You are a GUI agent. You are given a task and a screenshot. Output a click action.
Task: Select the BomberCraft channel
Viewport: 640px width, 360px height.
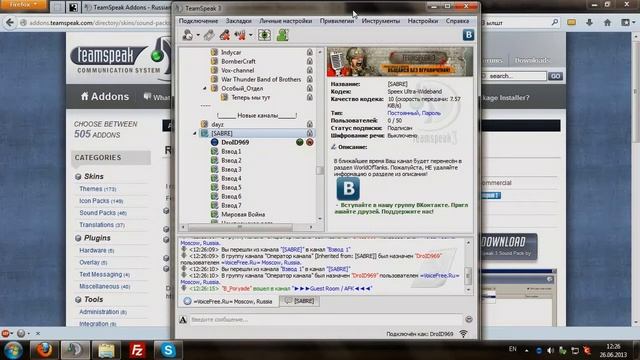[x=238, y=61]
